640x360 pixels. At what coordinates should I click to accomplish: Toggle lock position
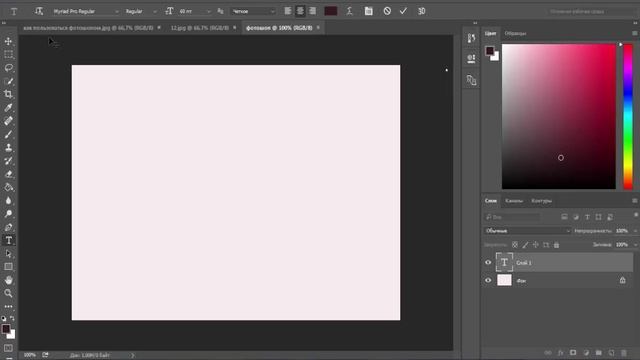tap(536, 245)
